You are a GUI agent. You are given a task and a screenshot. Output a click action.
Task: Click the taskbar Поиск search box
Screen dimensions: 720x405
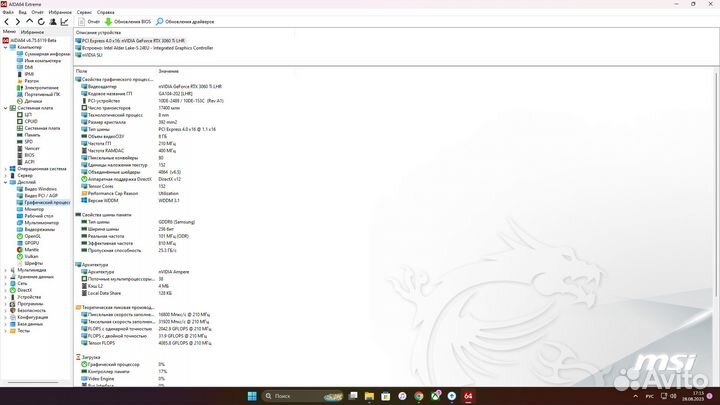pyautogui.click(x=303, y=396)
